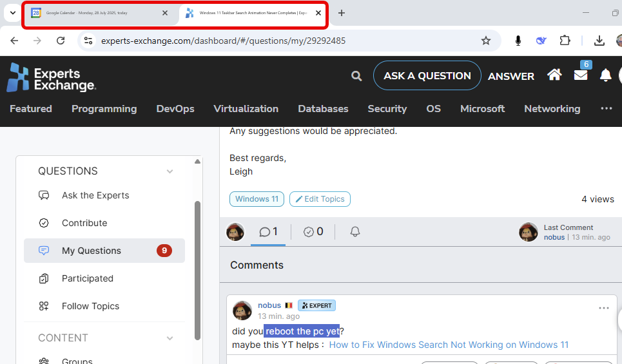
Task: Close the Google Calendar tab
Action: pos(165,13)
